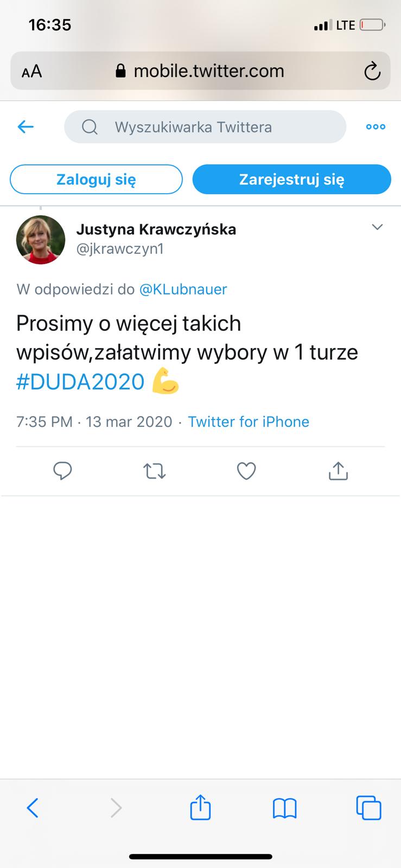Focus the Wyszukiwarka Twittera search field
401x868 pixels.
[x=205, y=127]
